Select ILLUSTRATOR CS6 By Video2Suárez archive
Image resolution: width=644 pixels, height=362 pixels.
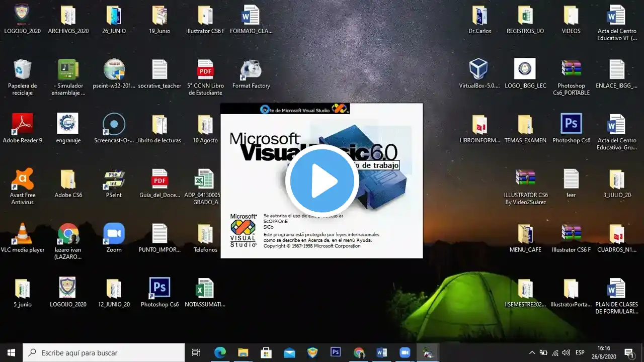click(x=525, y=178)
